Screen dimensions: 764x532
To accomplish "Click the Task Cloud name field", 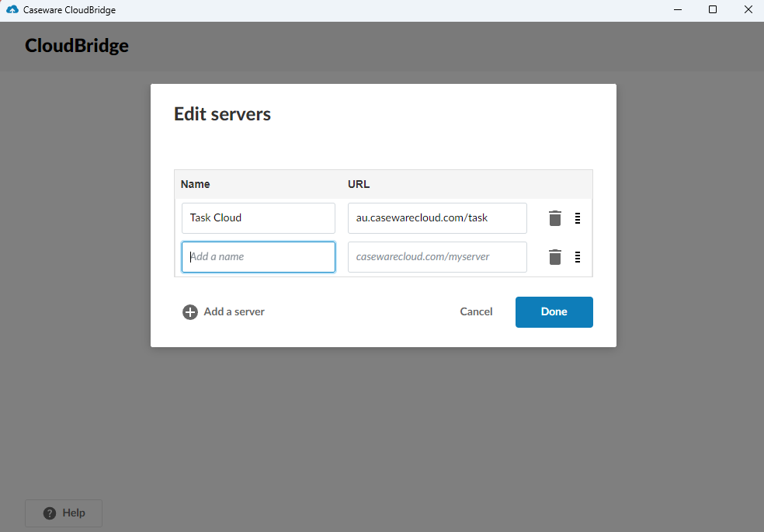I will click(259, 218).
